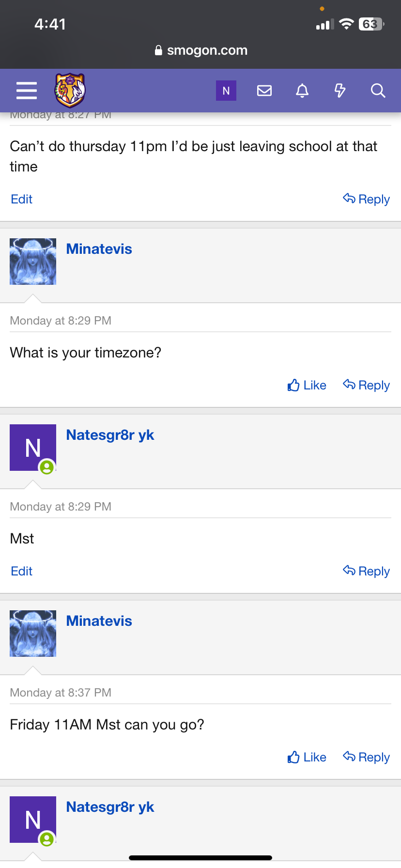Open Minatevis profile name above timezone question
401x868 pixels.
click(99, 249)
